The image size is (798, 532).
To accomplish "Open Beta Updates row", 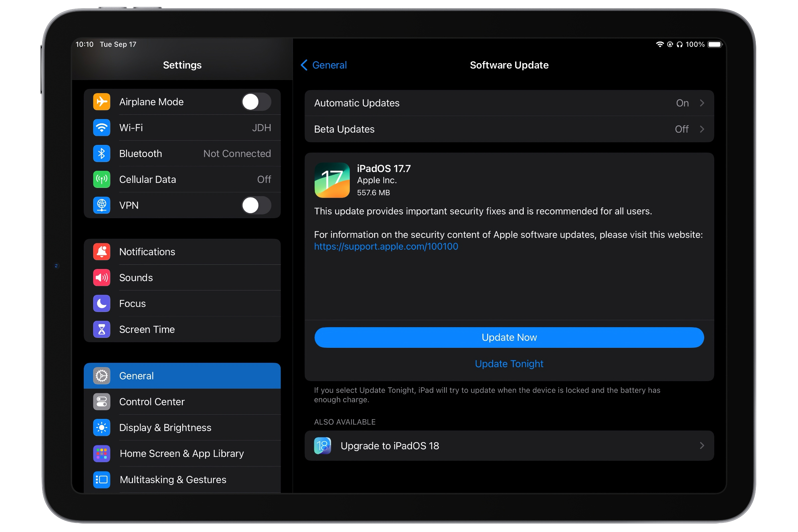I will 509,129.
